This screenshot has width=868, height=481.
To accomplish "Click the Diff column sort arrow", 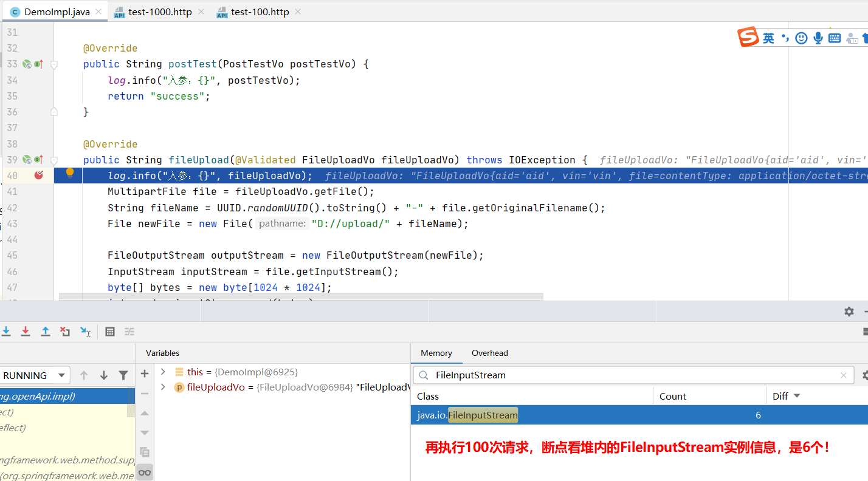I will tap(797, 396).
